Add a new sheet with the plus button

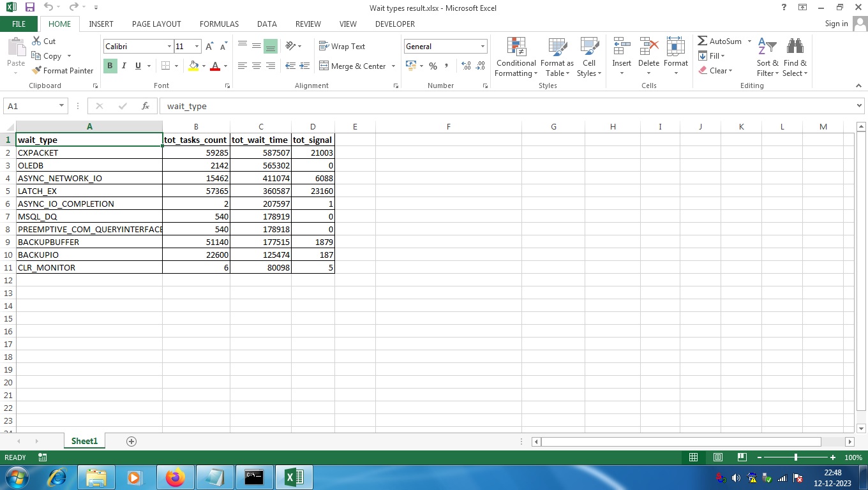click(131, 442)
